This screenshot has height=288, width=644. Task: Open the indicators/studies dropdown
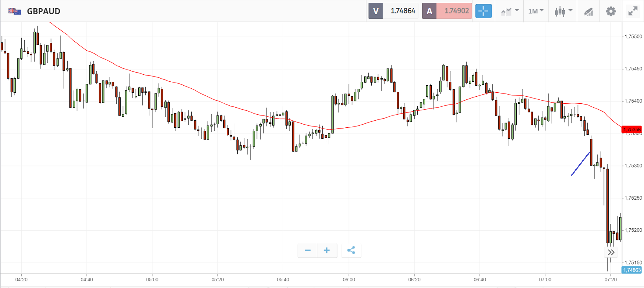point(510,11)
